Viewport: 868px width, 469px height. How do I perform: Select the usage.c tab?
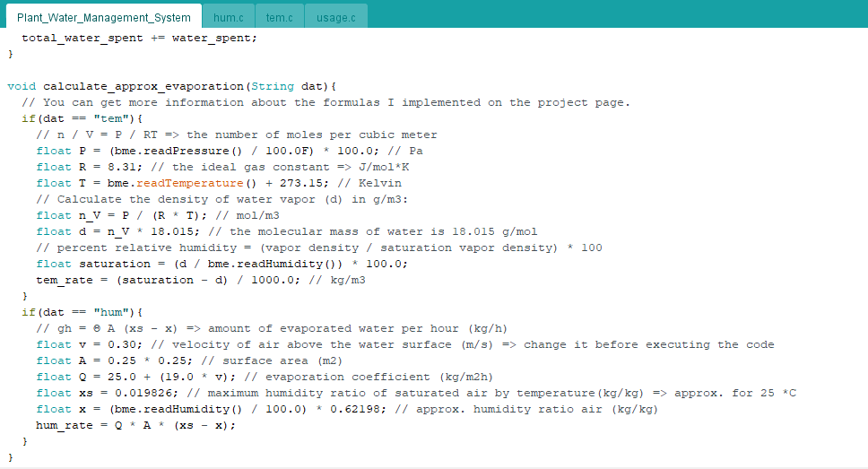coord(334,17)
